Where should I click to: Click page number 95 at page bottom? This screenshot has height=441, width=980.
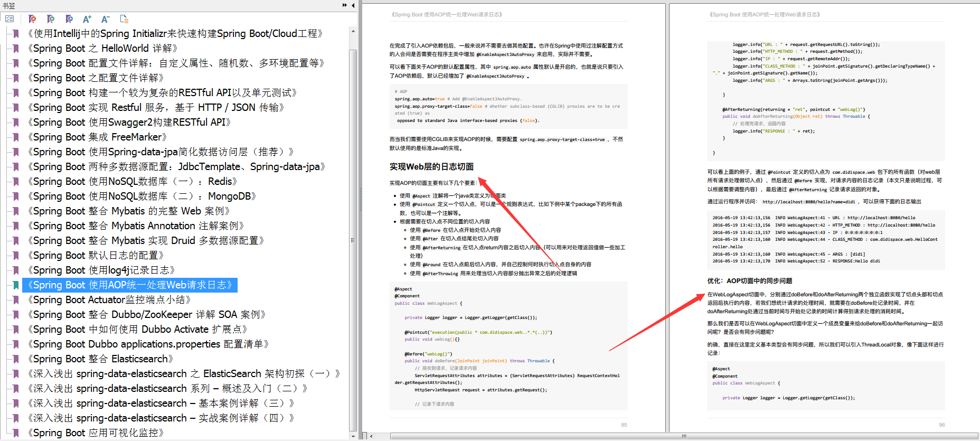624,425
